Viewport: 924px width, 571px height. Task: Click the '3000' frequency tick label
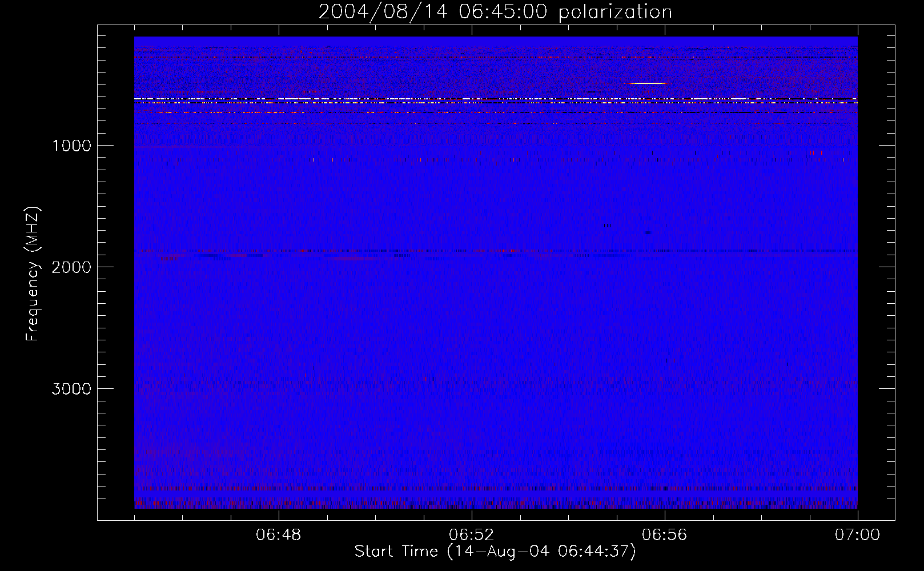tap(71, 389)
